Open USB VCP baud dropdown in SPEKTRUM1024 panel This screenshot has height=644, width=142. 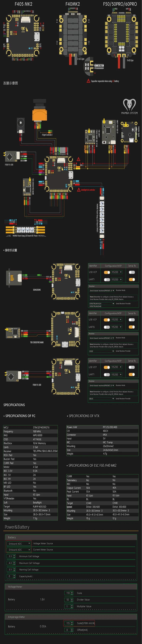(116, 272)
